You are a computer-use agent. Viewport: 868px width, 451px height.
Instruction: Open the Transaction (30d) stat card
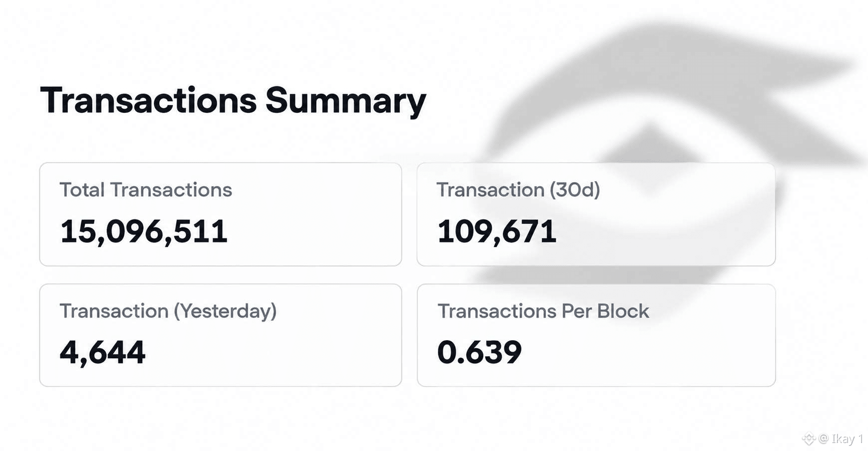pyautogui.click(x=596, y=214)
